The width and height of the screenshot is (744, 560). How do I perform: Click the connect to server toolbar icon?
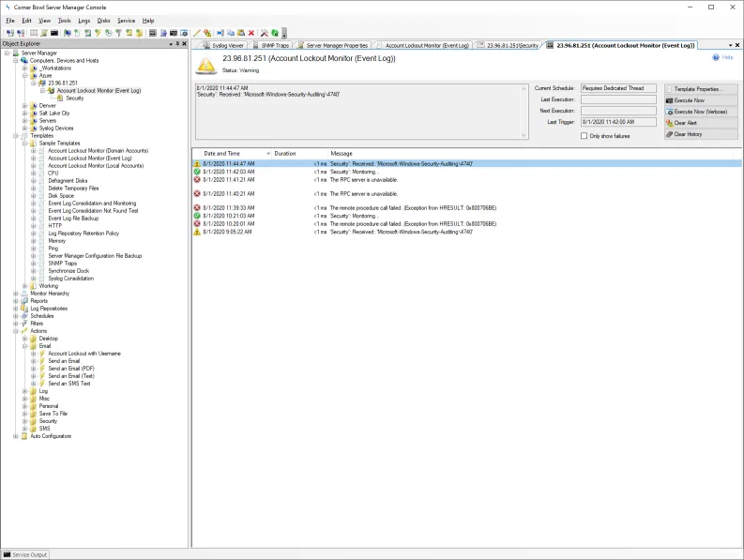(10, 33)
